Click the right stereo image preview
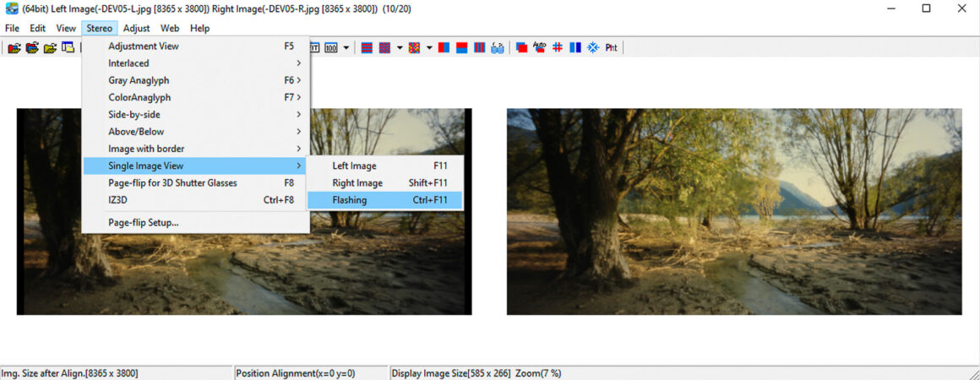Image resolution: width=980 pixels, height=380 pixels. (733, 211)
